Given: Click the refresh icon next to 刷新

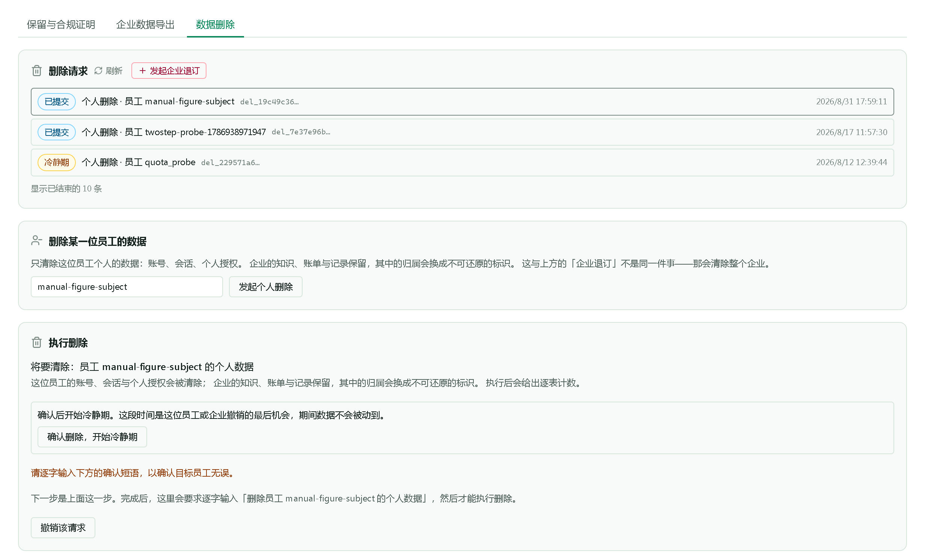Looking at the screenshot, I should 98,71.
